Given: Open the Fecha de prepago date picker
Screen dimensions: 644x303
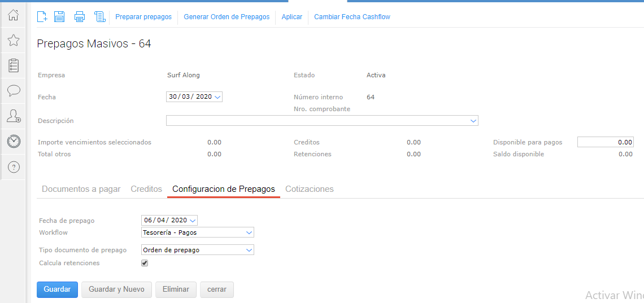Looking at the screenshot, I should tap(193, 221).
